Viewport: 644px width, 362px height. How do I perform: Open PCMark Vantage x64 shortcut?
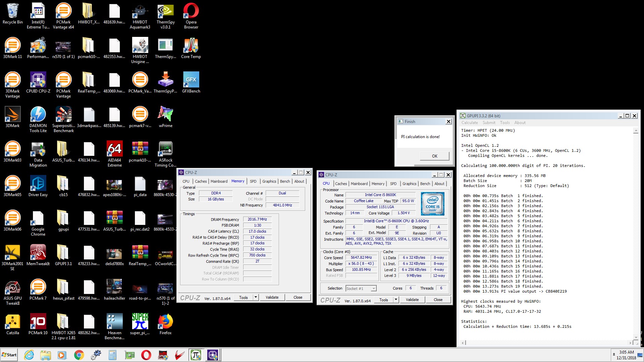[x=63, y=16]
